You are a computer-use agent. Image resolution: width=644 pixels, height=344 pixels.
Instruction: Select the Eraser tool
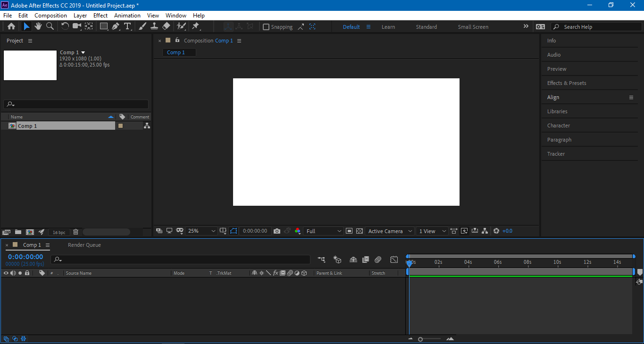[166, 26]
